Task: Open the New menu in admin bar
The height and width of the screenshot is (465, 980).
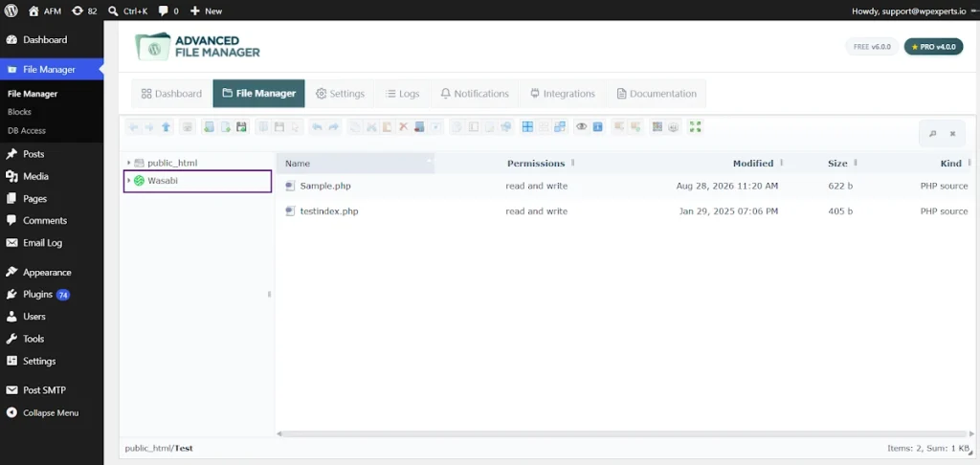Action: click(x=206, y=11)
